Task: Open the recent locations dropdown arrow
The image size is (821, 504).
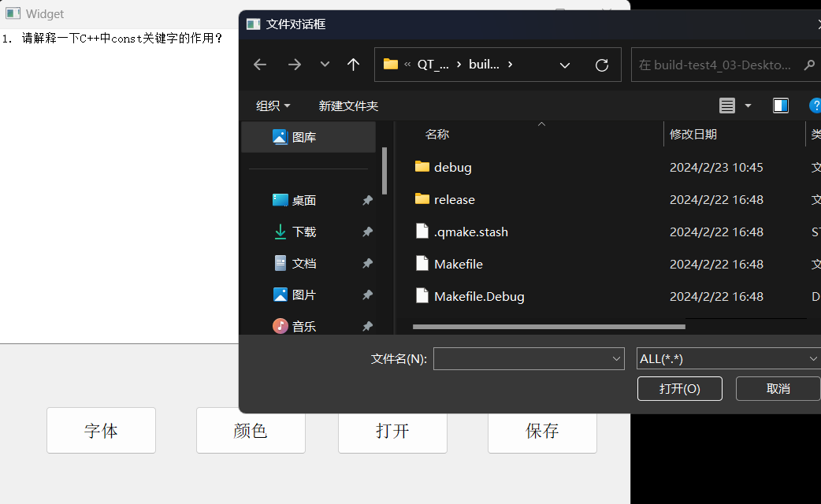Action: 325,65
